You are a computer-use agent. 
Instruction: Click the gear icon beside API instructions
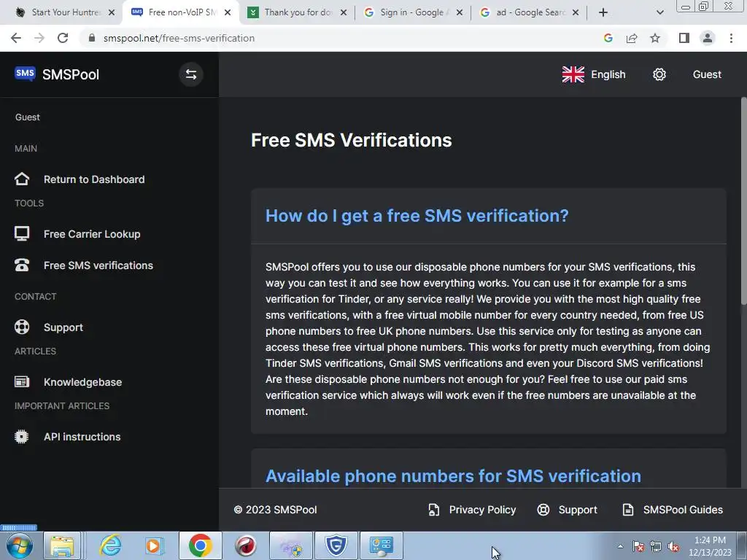[x=22, y=437]
